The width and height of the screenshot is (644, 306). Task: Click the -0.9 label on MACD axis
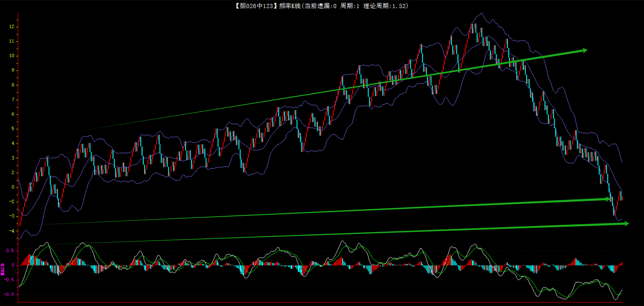pyautogui.click(x=10, y=294)
